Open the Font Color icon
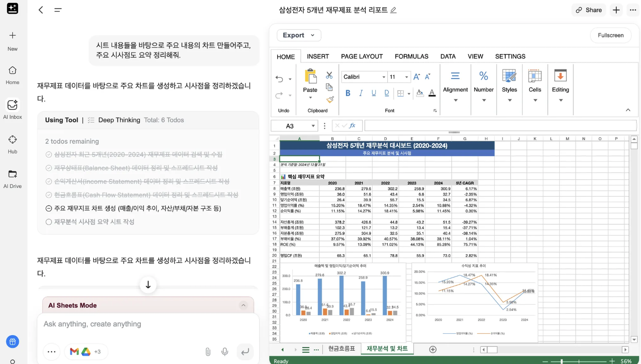Image resolution: width=641 pixels, height=364 pixels. (433, 93)
